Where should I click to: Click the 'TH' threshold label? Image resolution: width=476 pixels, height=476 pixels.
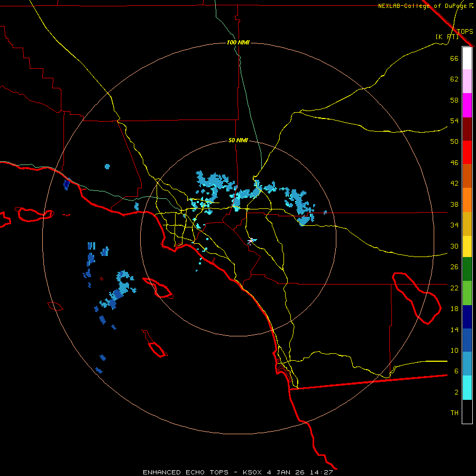(x=454, y=413)
